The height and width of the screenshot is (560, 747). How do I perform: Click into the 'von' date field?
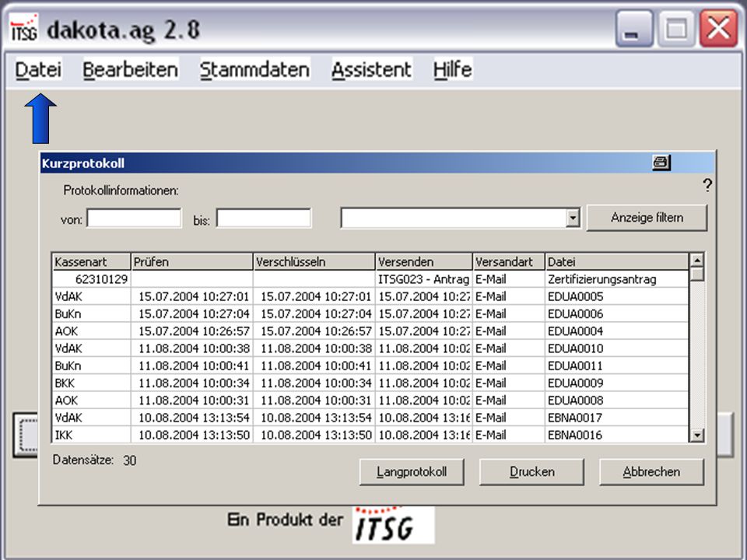(x=134, y=219)
